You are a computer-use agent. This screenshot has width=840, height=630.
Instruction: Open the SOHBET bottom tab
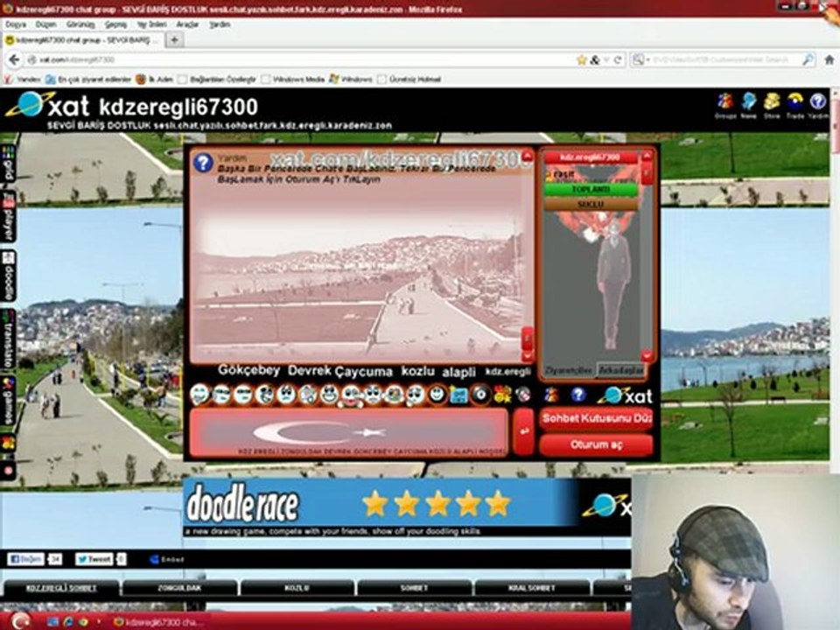(x=414, y=588)
